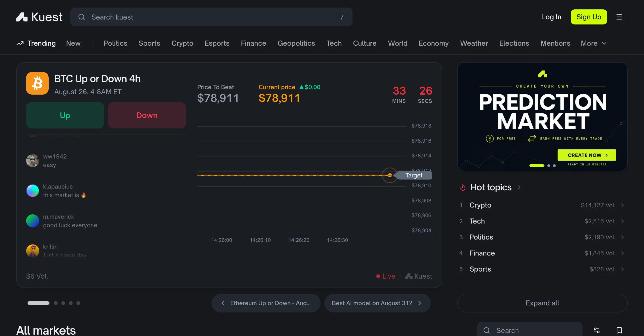644x336 pixels.
Task: Click CREATE NOW on prediction market banner
Action: [587, 155]
